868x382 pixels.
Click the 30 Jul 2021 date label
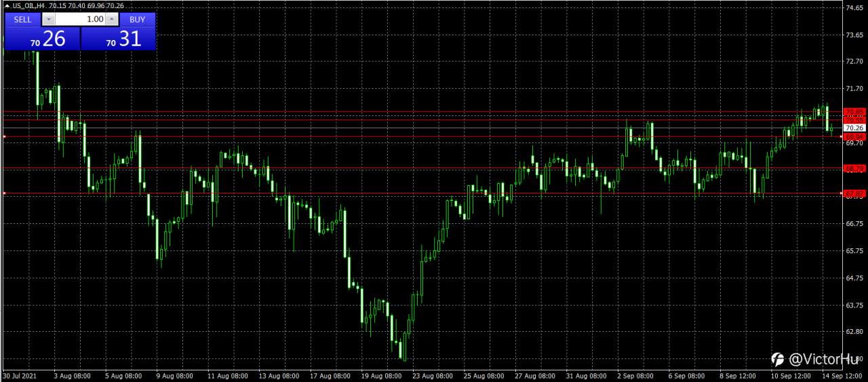pyautogui.click(x=18, y=375)
